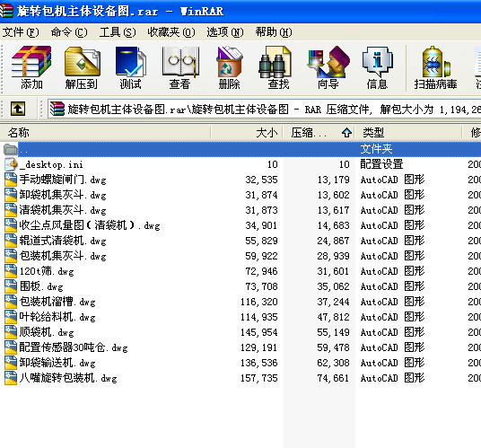The image size is (481, 448).
Task: Launch the 向导 (Wizard) icon
Action: [x=328, y=62]
